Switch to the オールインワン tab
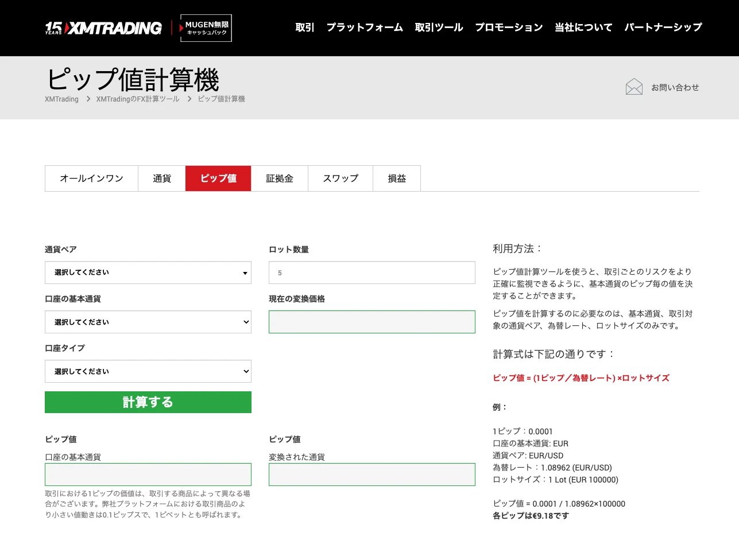The width and height of the screenshot is (739, 560). pyautogui.click(x=91, y=178)
